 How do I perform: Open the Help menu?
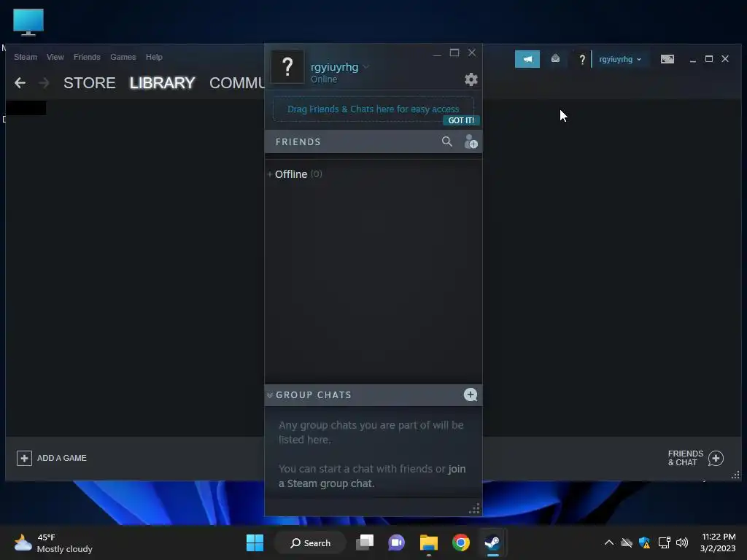[x=154, y=57]
